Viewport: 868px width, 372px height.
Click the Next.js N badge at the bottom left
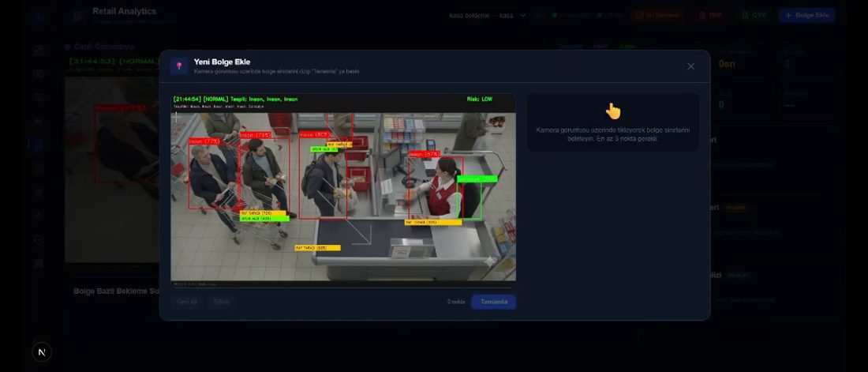coord(42,352)
